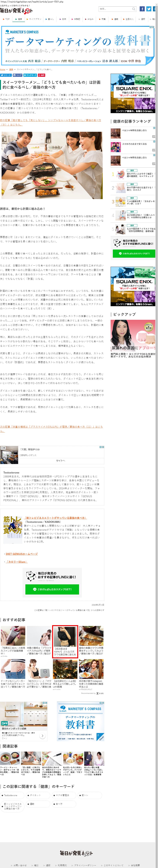This screenshot has width=158, height=868.
Task: Click the 毎日が発見ネット header logo
Action: tap(16, 11)
